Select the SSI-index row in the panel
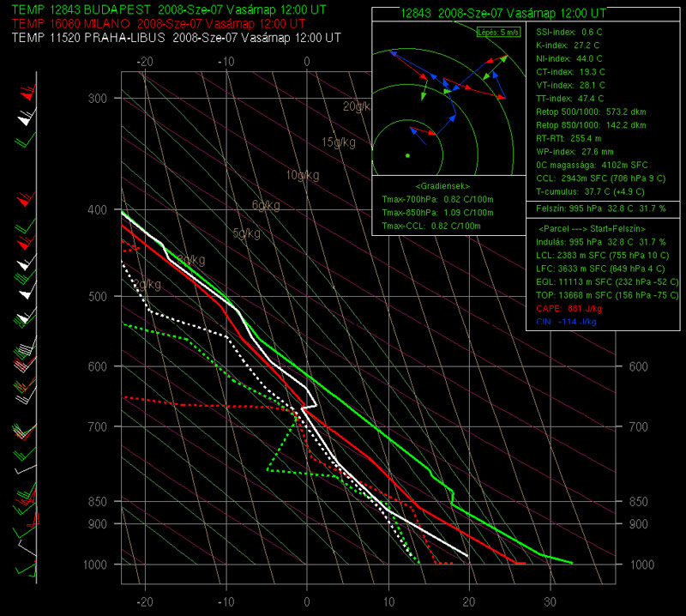This screenshot has width=686, height=616. [568, 32]
